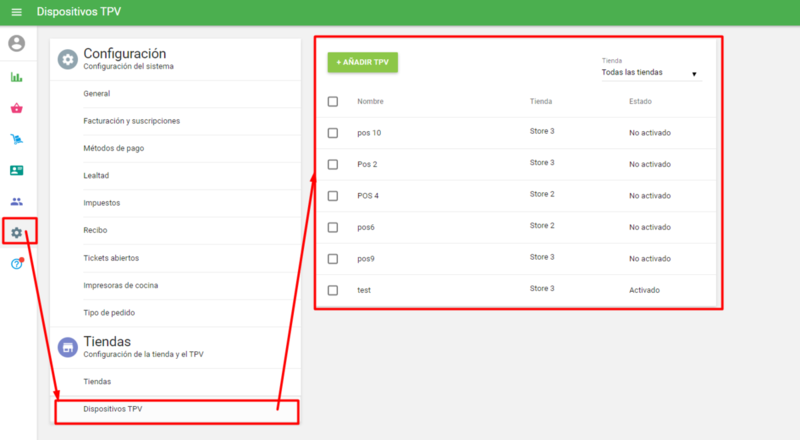Go to Impresoras de cocina

121,285
